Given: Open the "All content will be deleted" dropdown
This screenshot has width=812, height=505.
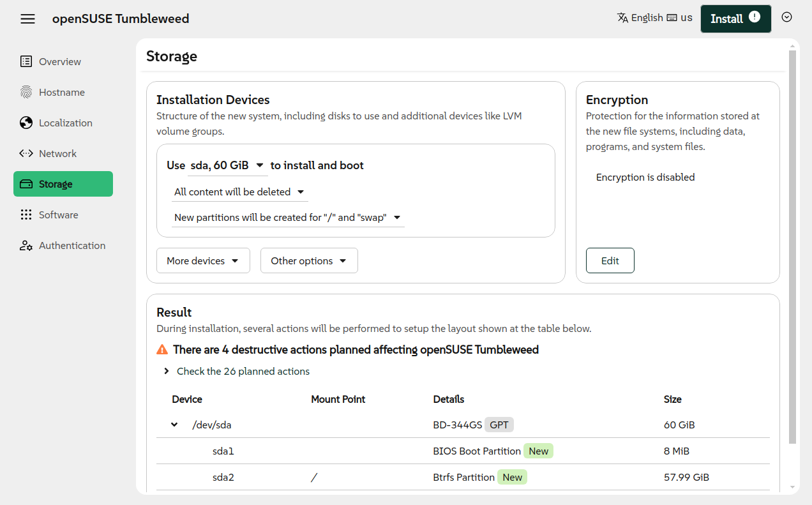Looking at the screenshot, I should pyautogui.click(x=239, y=192).
